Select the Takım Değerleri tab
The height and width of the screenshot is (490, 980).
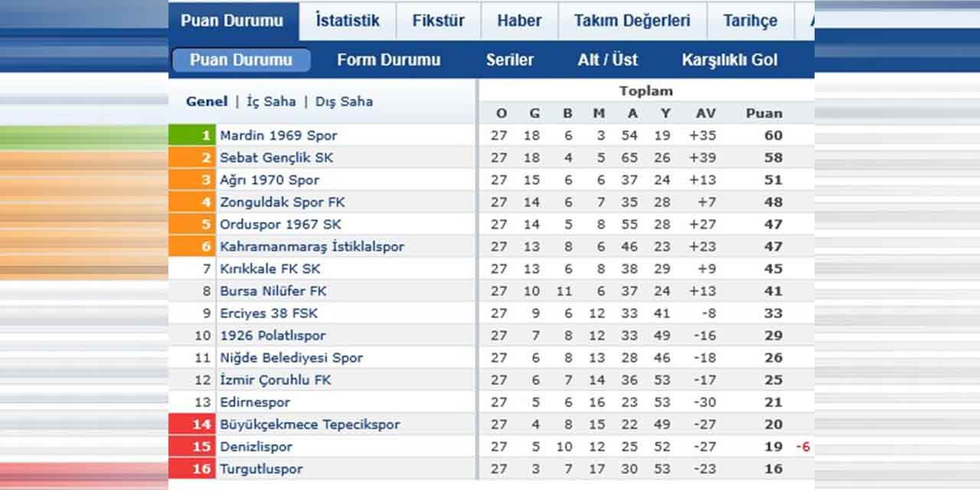[x=632, y=21]
